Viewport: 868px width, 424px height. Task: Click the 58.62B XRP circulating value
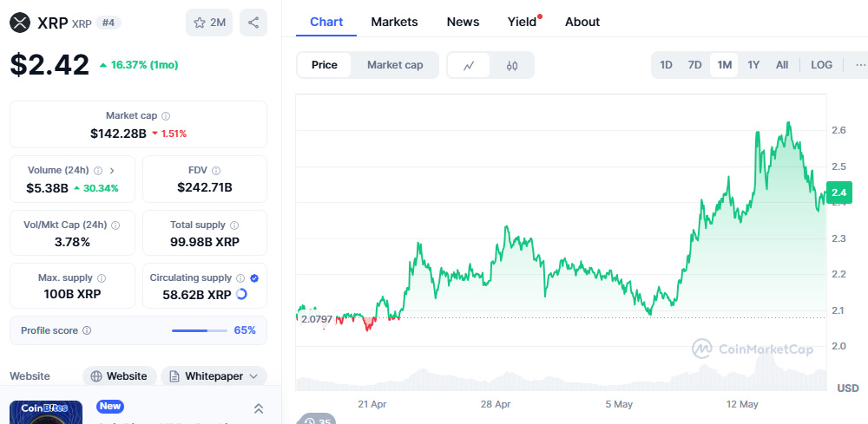pyautogui.click(x=197, y=295)
